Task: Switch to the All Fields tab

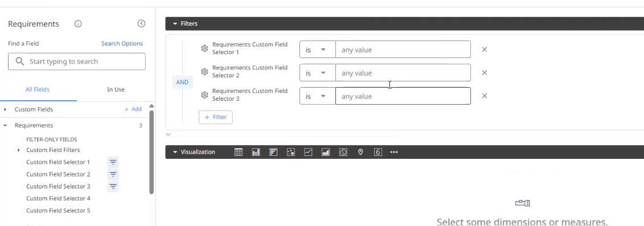Action: pos(38,89)
